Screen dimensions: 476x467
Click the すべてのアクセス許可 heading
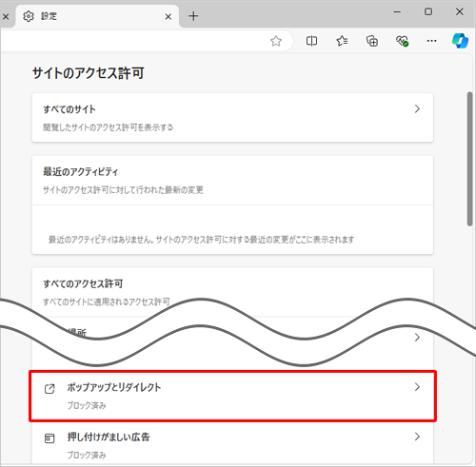pyautogui.click(x=83, y=283)
